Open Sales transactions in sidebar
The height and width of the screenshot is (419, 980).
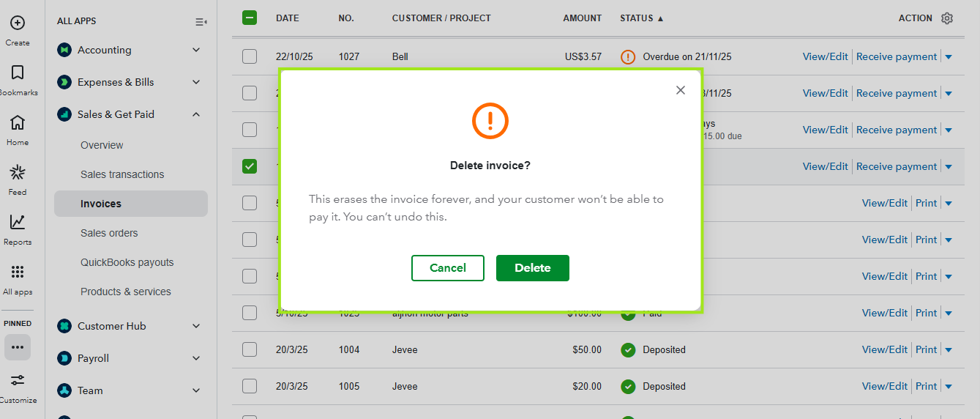(x=122, y=174)
